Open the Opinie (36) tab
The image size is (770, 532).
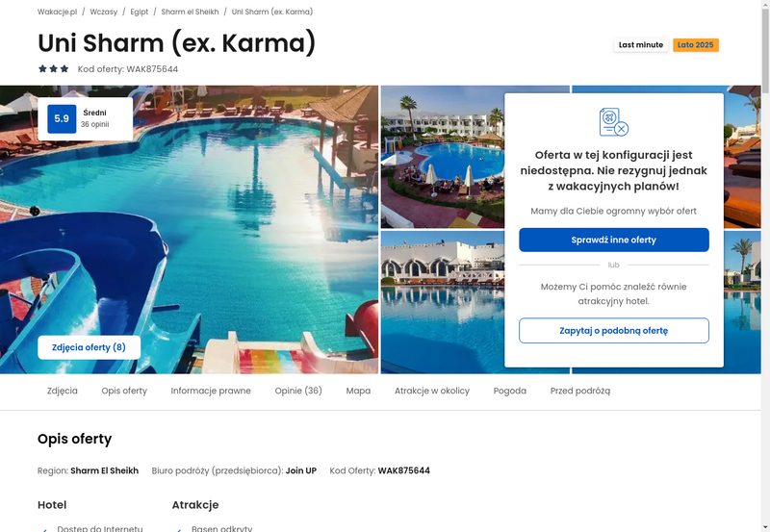pyautogui.click(x=298, y=391)
